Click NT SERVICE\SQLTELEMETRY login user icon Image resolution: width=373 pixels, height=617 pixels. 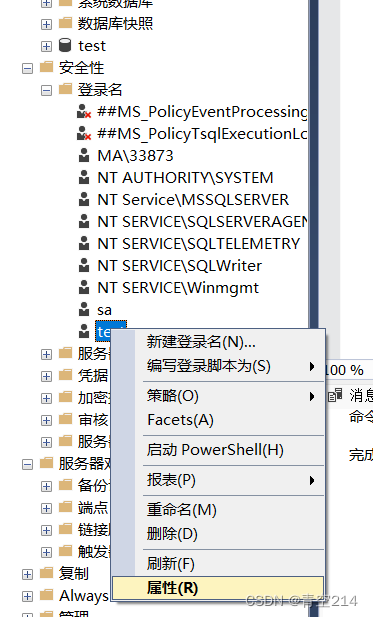(x=84, y=244)
